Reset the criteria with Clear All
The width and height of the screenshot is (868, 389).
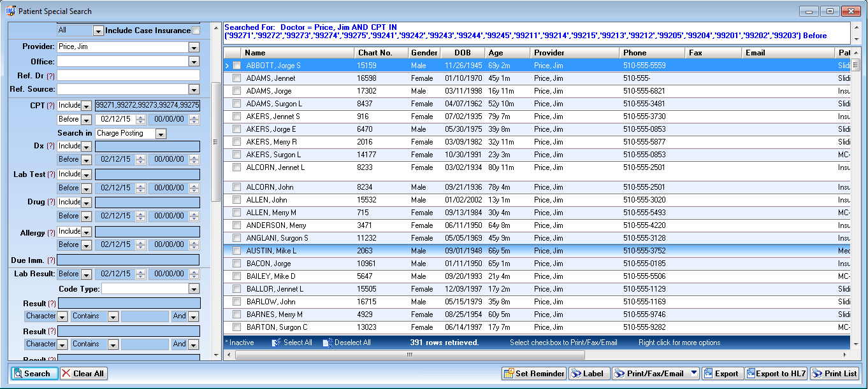pyautogui.click(x=83, y=374)
